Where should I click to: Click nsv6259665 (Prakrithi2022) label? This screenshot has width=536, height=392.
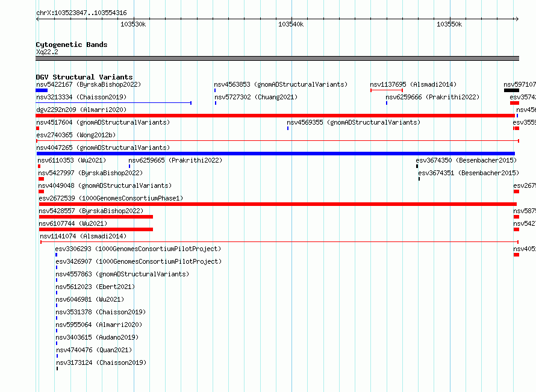(x=175, y=160)
